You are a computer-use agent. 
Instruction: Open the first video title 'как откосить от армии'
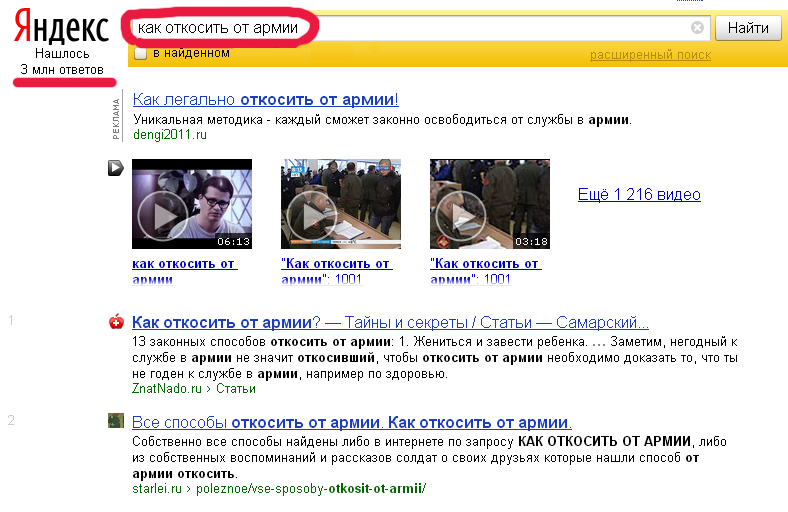184,271
